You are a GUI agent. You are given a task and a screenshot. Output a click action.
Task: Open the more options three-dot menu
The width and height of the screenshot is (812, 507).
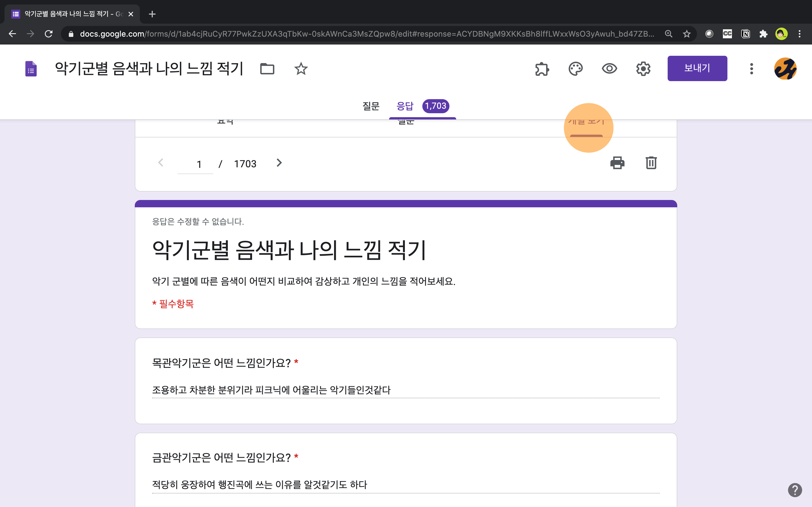point(751,69)
